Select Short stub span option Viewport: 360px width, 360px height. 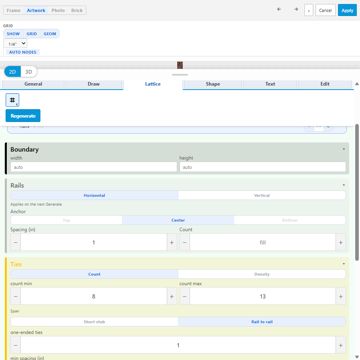[94, 322]
